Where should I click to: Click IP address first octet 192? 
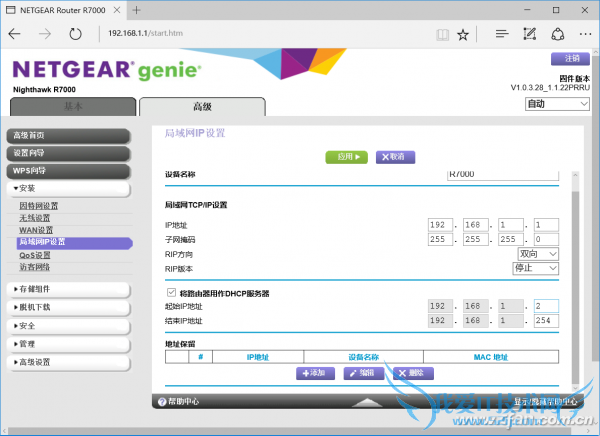(x=440, y=225)
